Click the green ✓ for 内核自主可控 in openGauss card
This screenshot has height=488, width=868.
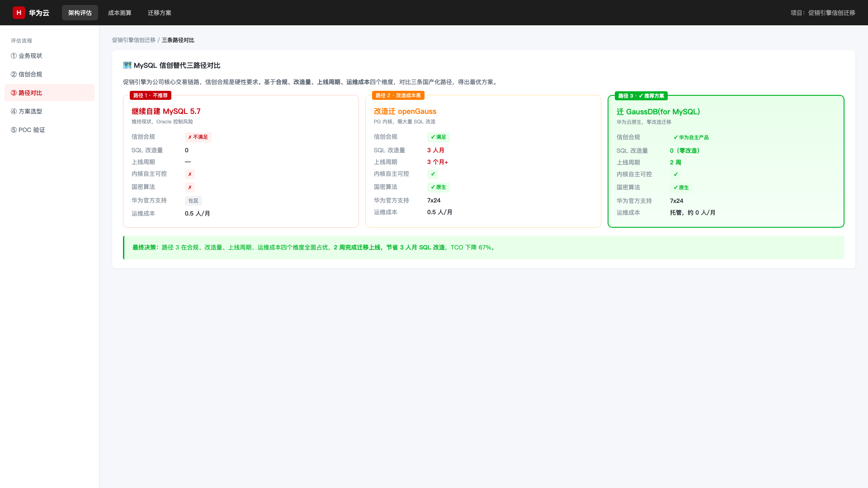(x=433, y=174)
